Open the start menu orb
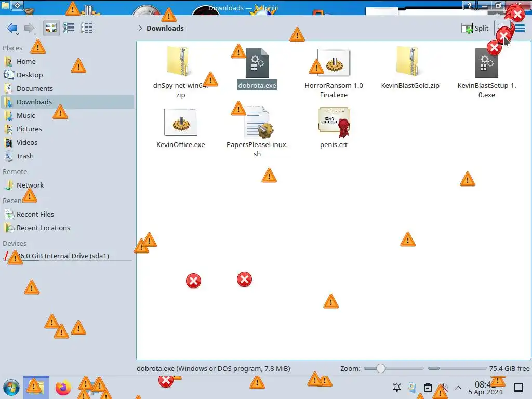 (11, 388)
